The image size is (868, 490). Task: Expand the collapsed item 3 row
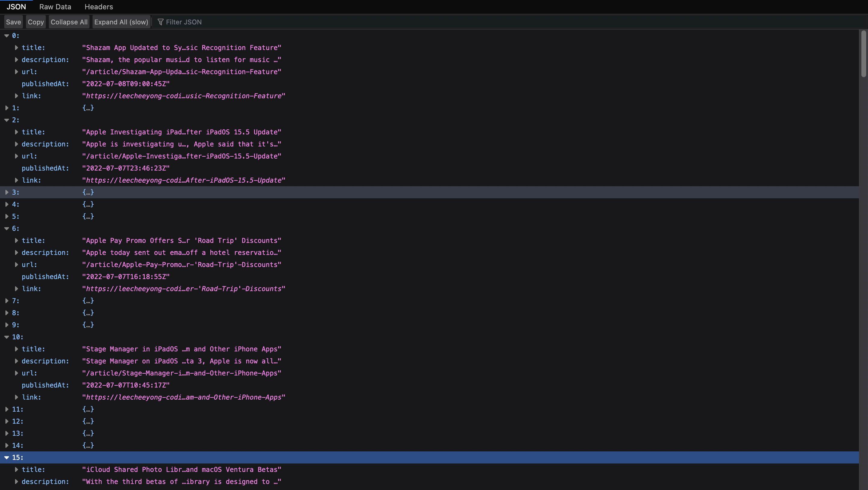coord(6,192)
